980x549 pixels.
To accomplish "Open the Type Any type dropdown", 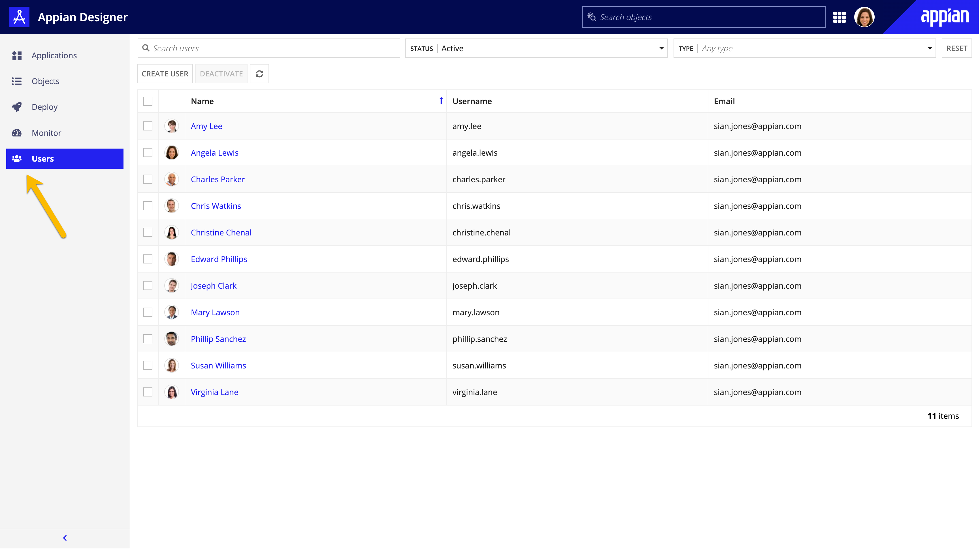I will 805,48.
